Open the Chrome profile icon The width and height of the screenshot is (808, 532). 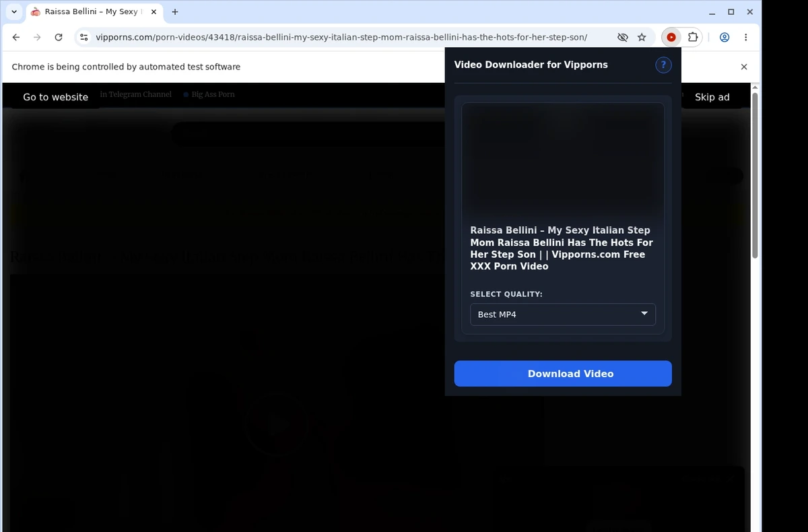pos(725,38)
